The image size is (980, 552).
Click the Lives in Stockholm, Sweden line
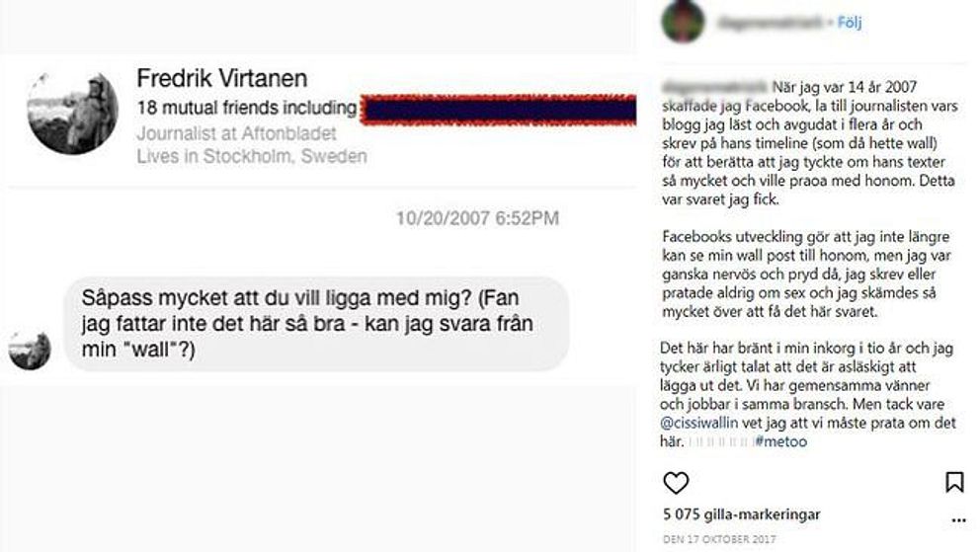(252, 156)
